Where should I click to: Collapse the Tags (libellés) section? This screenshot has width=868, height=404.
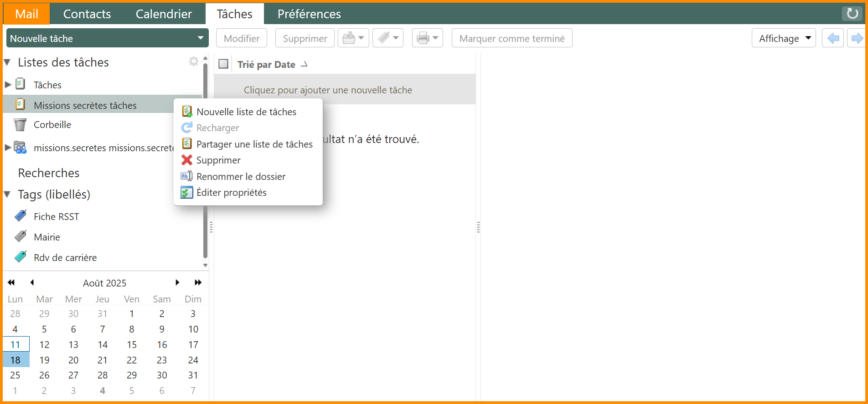click(x=7, y=194)
